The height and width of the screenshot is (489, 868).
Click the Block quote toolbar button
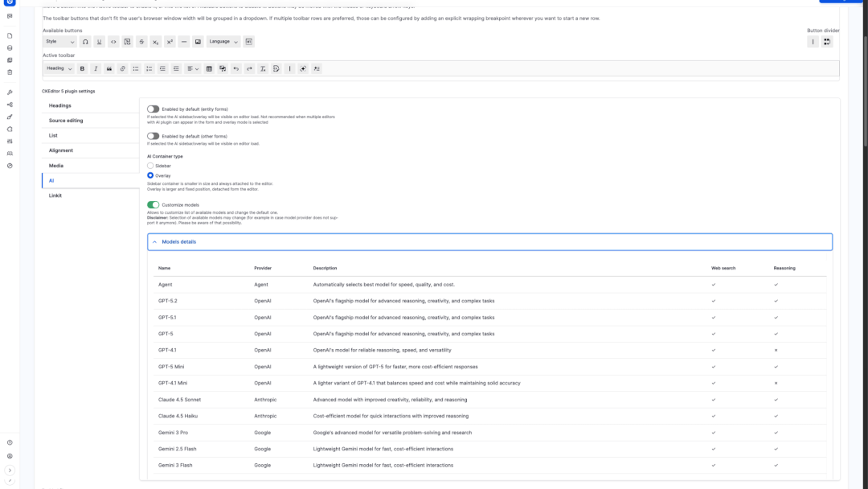(x=109, y=68)
